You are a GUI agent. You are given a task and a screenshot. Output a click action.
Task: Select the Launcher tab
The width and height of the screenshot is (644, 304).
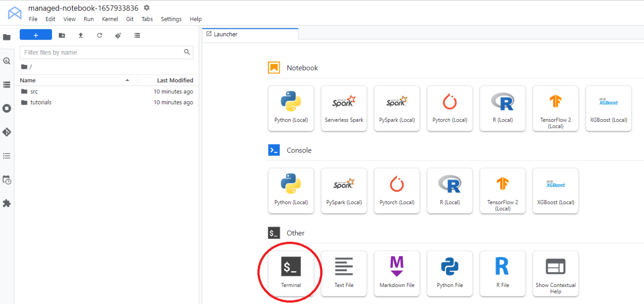click(x=250, y=34)
